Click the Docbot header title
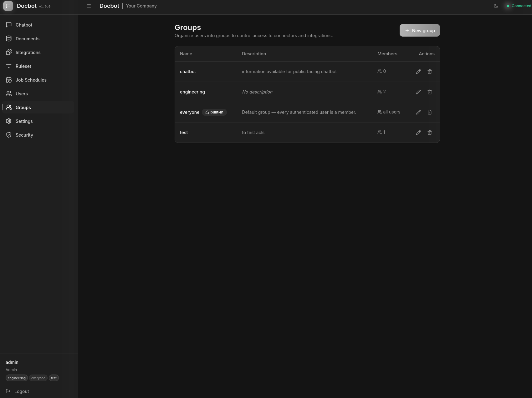This screenshot has width=532, height=398. (x=109, y=6)
